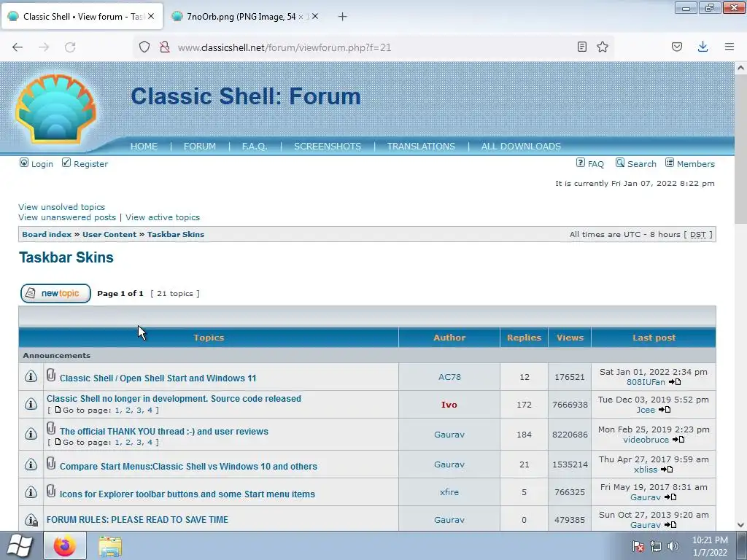Click the Firefox back arrow
Screen dimensions: 747x560
(18, 47)
